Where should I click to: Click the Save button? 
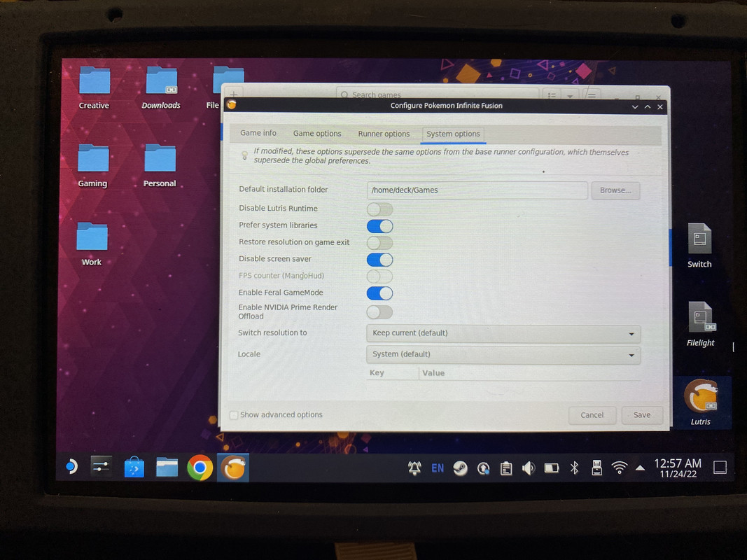(642, 415)
